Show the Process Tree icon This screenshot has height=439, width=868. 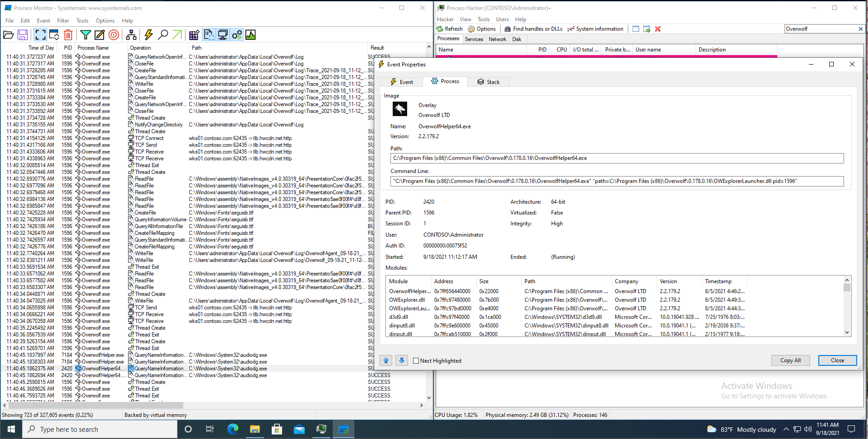click(131, 35)
